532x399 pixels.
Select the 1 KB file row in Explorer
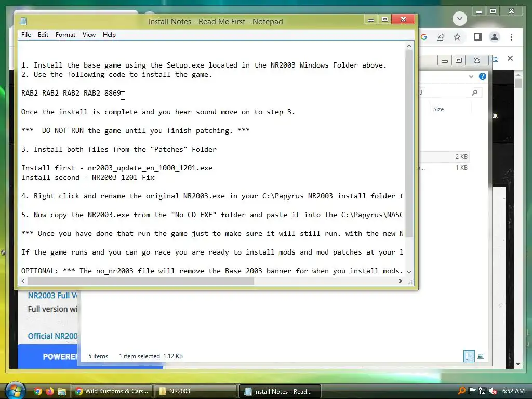(x=445, y=168)
